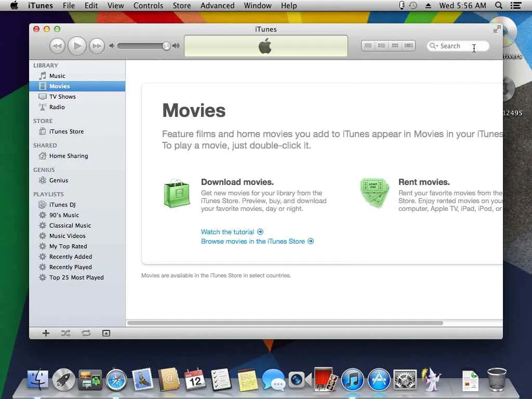Switch to list view
Image resolution: width=532 pixels, height=399 pixels.
click(x=368, y=46)
